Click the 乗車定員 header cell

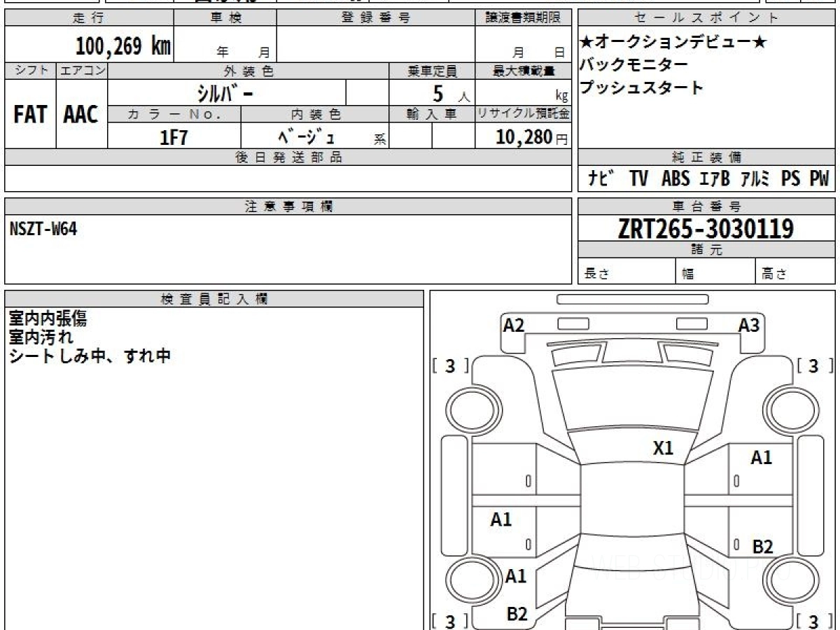pyautogui.click(x=432, y=71)
